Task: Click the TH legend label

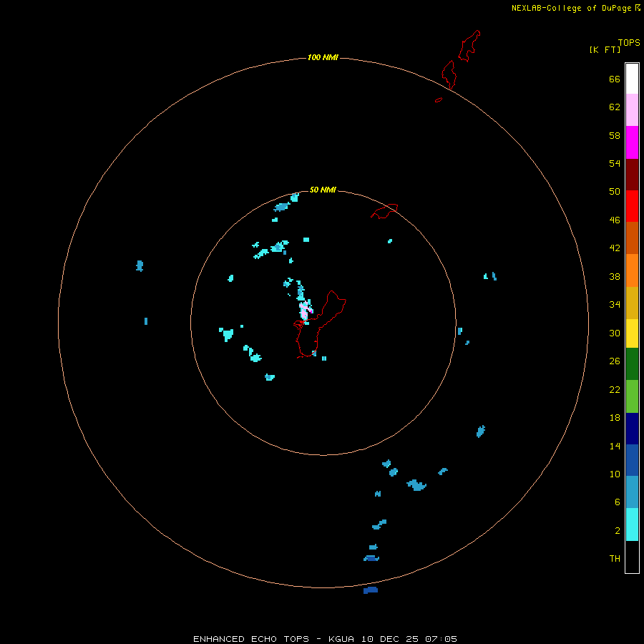Action: pyautogui.click(x=615, y=559)
